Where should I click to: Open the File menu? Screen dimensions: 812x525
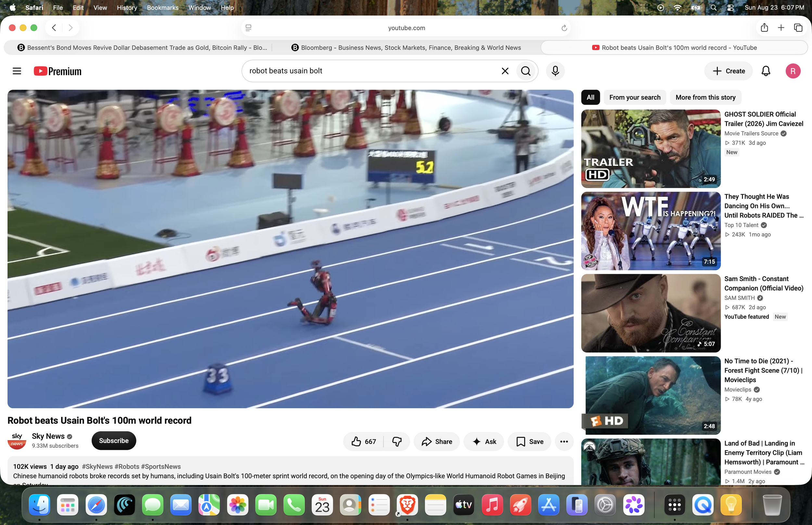coord(58,7)
